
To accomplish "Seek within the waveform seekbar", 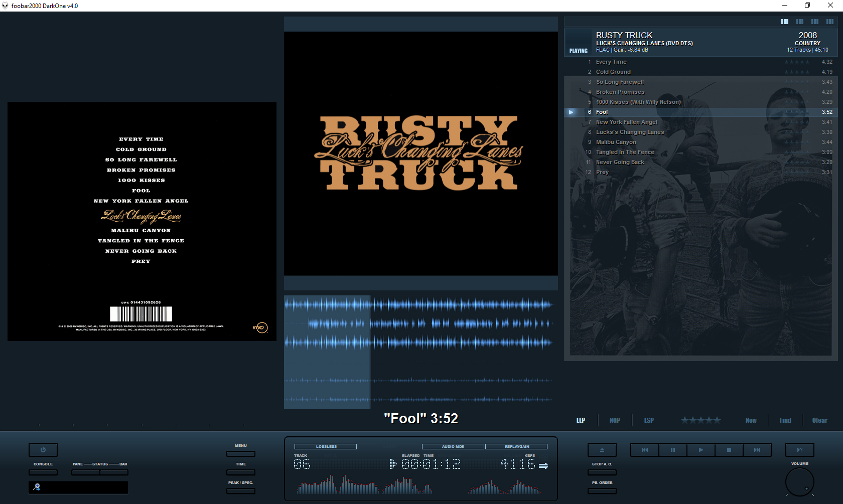I will pyautogui.click(x=420, y=352).
